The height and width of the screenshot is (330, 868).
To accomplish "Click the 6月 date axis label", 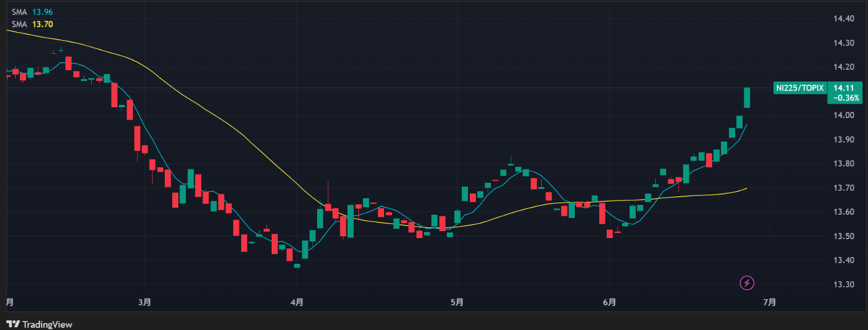I will click(x=609, y=301).
